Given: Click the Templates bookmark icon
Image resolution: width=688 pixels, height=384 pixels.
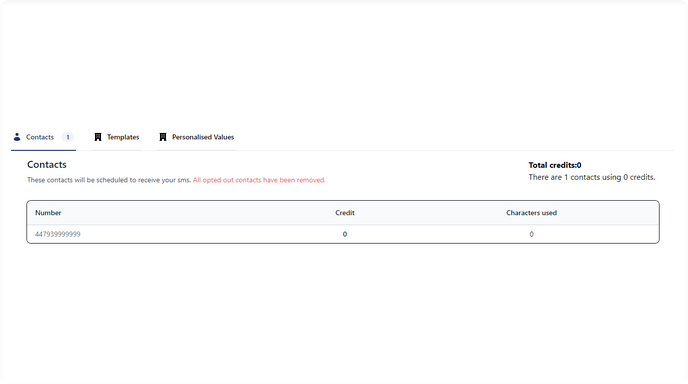Looking at the screenshot, I should click(x=98, y=137).
